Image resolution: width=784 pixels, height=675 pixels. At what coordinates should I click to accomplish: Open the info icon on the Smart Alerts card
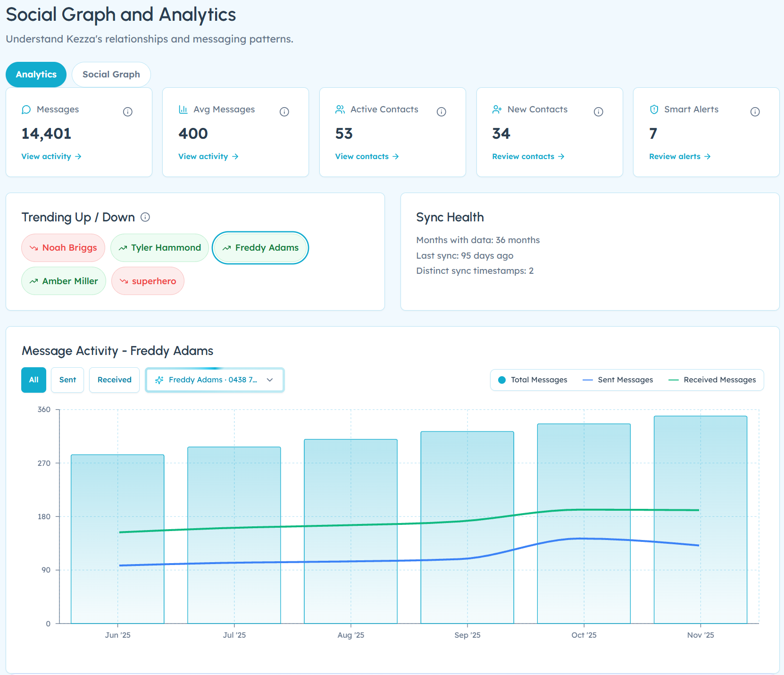(x=755, y=112)
